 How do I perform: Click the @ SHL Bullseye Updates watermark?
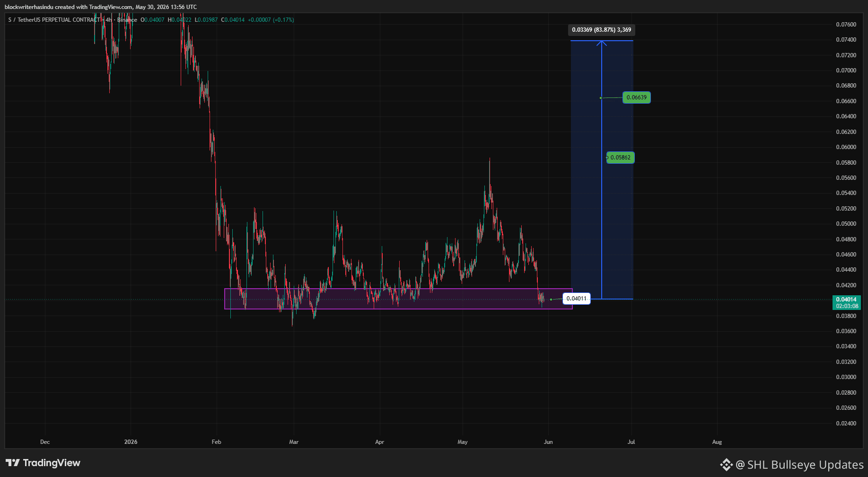(799, 465)
